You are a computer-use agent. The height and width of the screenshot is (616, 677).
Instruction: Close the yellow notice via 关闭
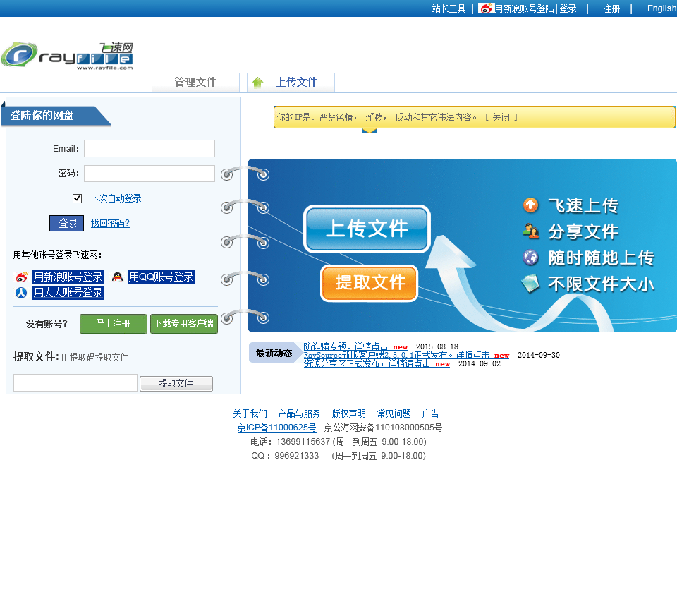point(501,117)
